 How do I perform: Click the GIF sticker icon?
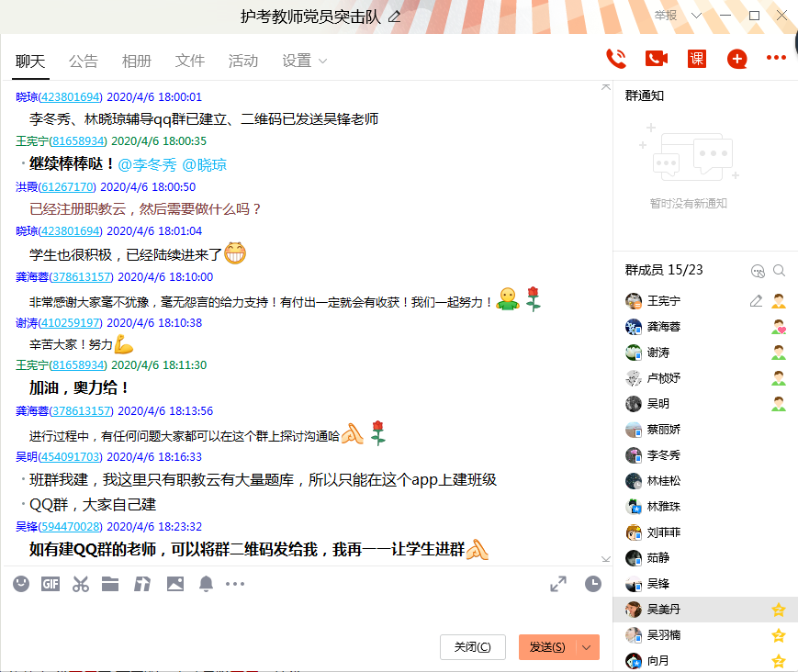pyautogui.click(x=51, y=584)
